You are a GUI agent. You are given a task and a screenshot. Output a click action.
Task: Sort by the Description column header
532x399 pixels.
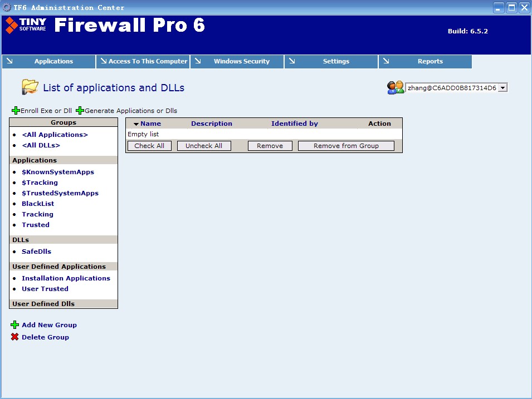tap(212, 124)
